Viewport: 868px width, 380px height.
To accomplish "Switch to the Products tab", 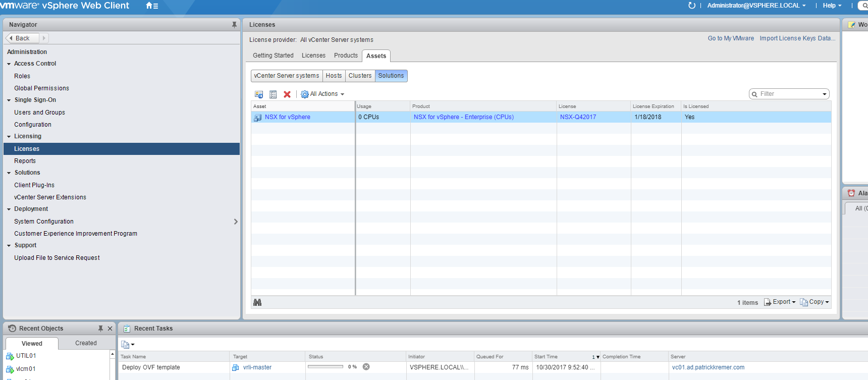I will (346, 56).
